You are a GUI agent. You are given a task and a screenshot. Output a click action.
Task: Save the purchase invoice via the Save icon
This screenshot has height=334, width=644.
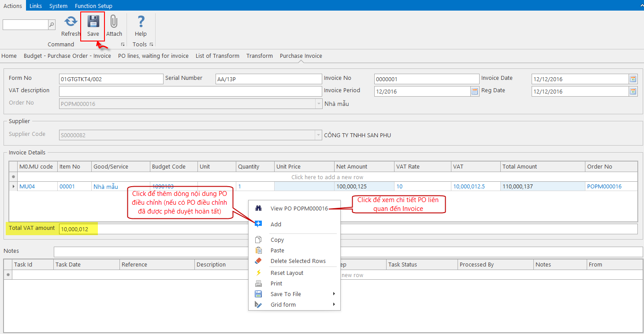(93, 22)
